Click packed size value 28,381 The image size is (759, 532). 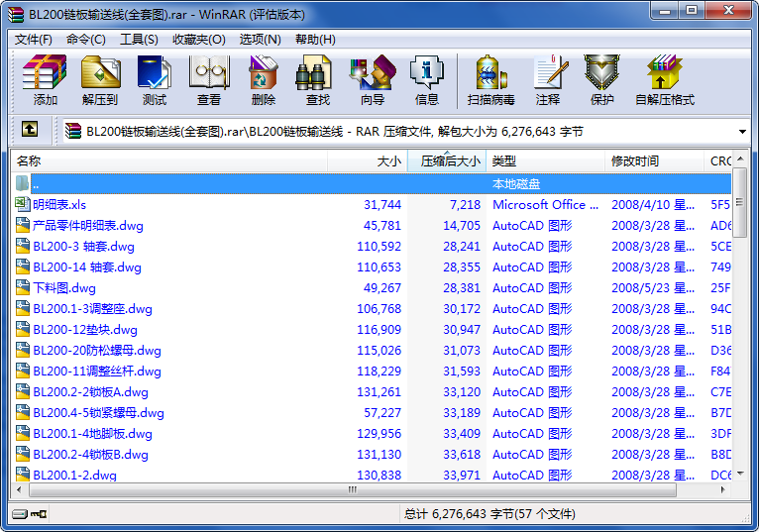462,288
